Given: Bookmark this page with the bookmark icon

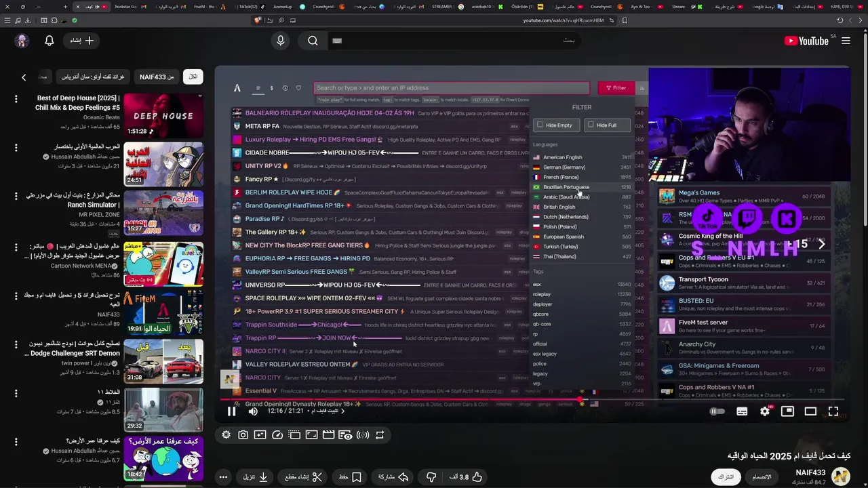Looking at the screenshot, I should (625, 20).
